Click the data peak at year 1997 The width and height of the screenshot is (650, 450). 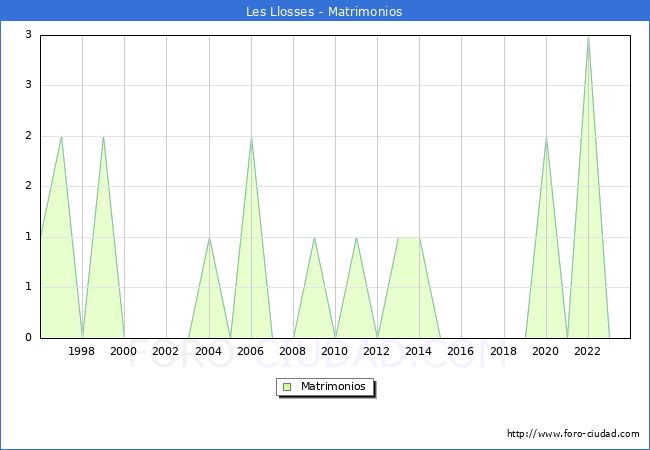(x=61, y=137)
